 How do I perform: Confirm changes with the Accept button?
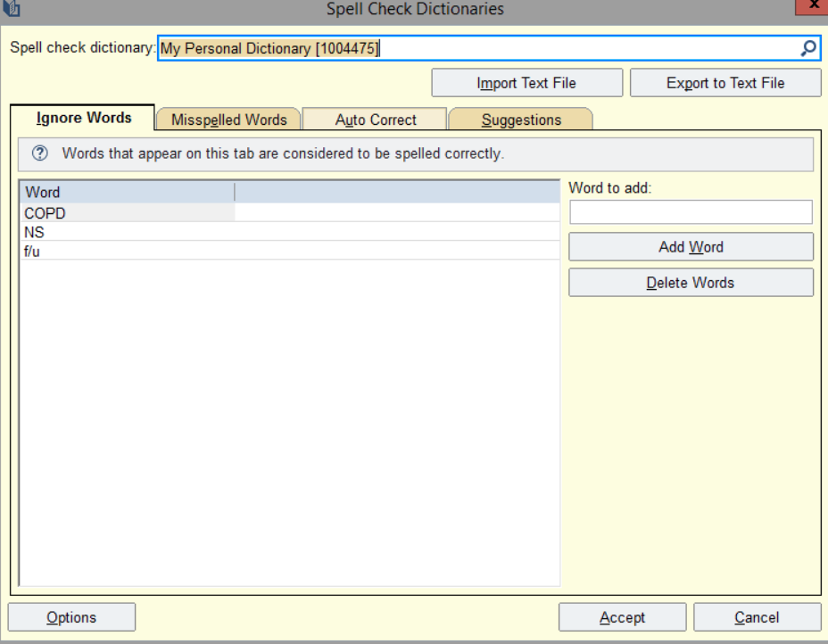(x=622, y=617)
